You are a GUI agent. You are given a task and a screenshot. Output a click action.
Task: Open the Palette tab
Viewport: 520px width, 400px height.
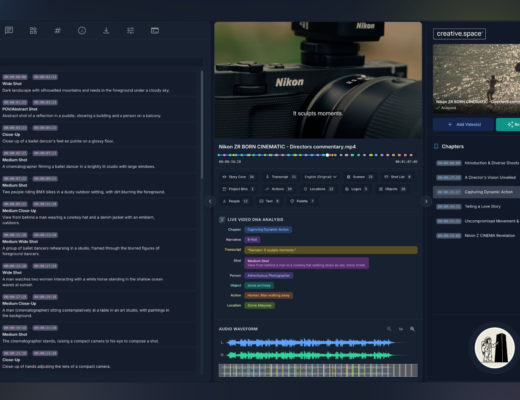[302, 201]
